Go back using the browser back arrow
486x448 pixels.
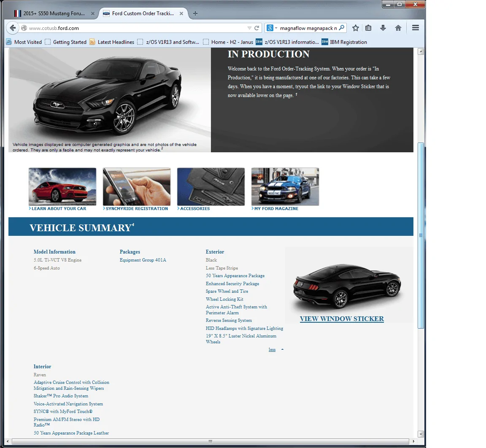[x=12, y=28]
